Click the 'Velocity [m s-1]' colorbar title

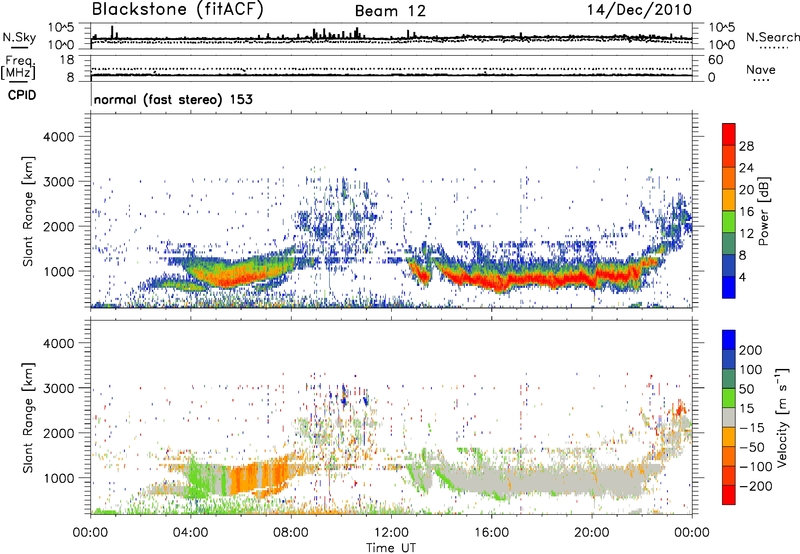coord(781,417)
